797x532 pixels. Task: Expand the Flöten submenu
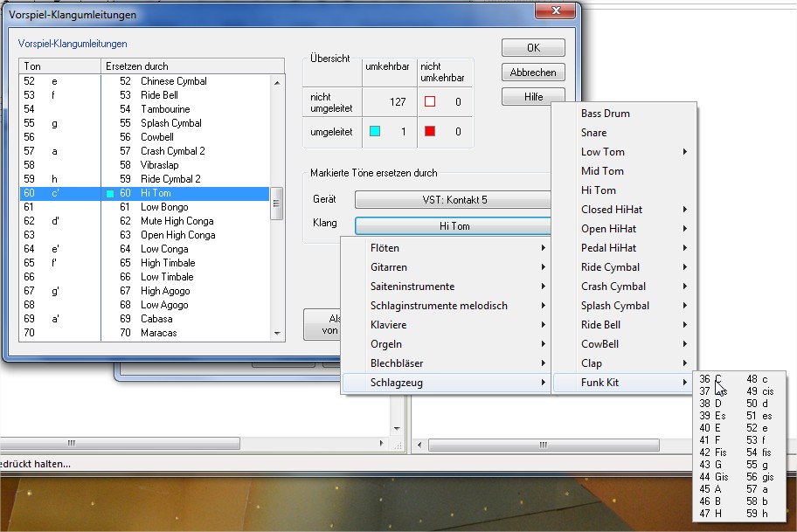pyautogui.click(x=446, y=248)
